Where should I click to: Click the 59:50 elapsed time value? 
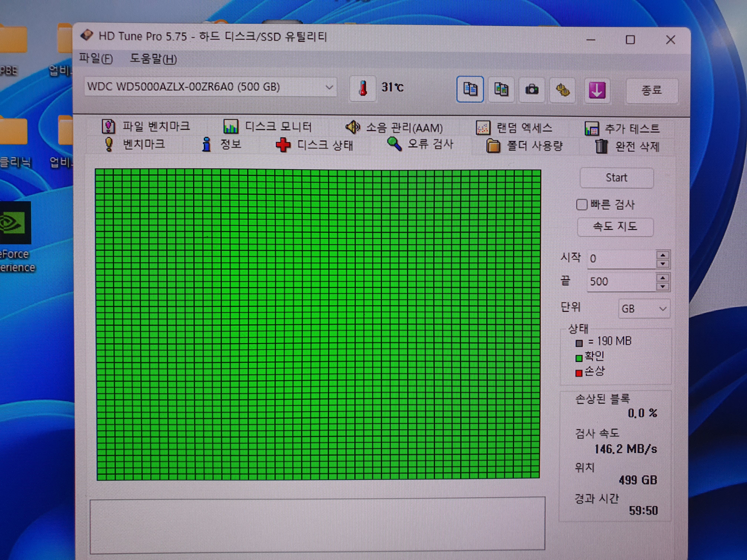(643, 510)
